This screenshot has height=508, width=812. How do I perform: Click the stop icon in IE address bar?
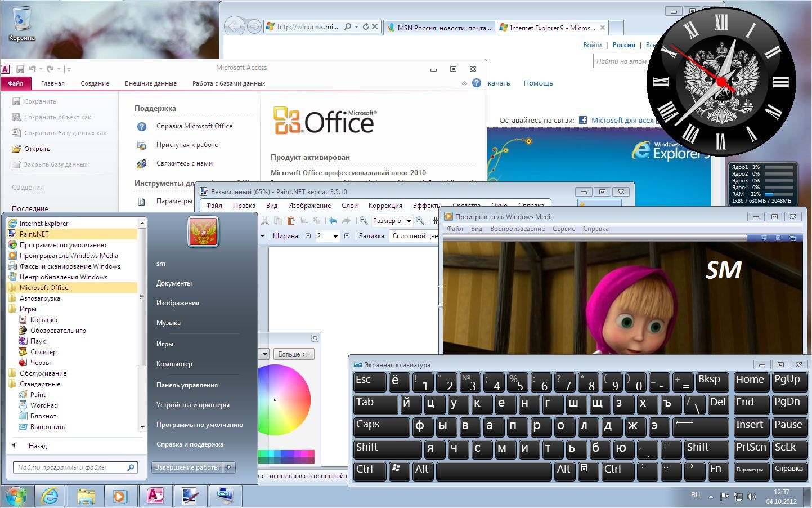(x=375, y=26)
